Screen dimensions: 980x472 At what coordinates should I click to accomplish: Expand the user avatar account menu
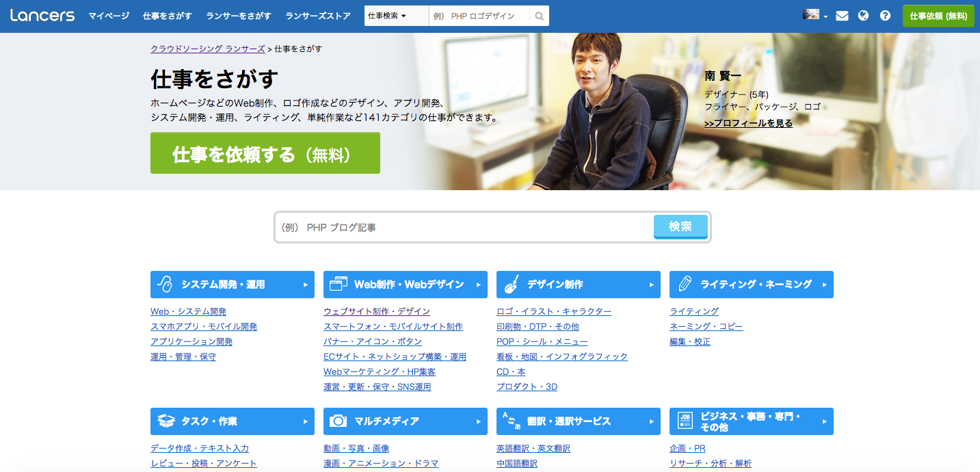815,15
